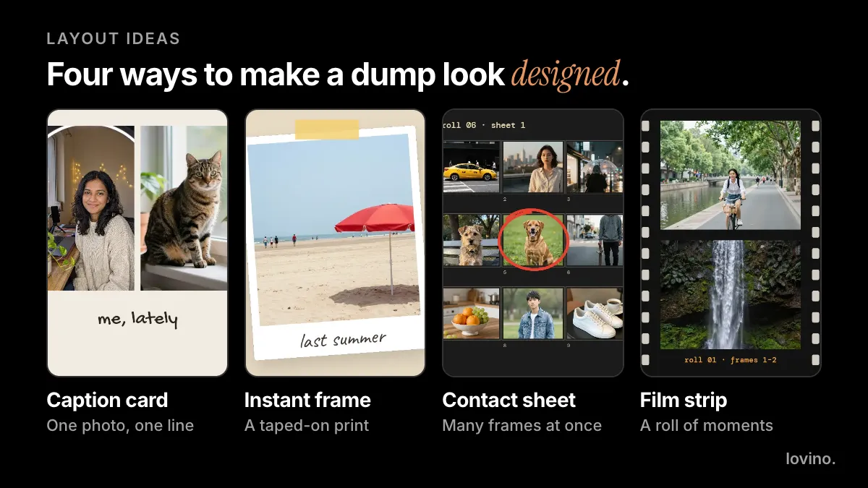868x488 pixels.
Task: Pick the man in denim jacket frame
Action: tap(533, 314)
